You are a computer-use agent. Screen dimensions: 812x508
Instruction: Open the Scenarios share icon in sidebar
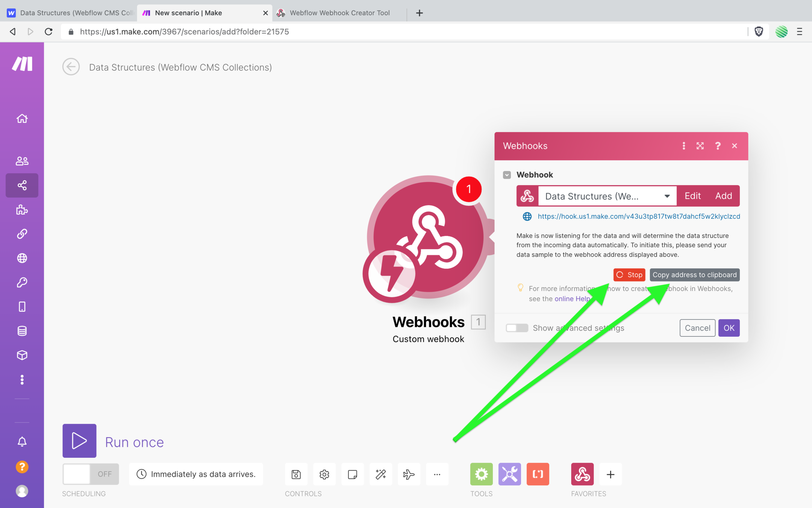click(22, 185)
